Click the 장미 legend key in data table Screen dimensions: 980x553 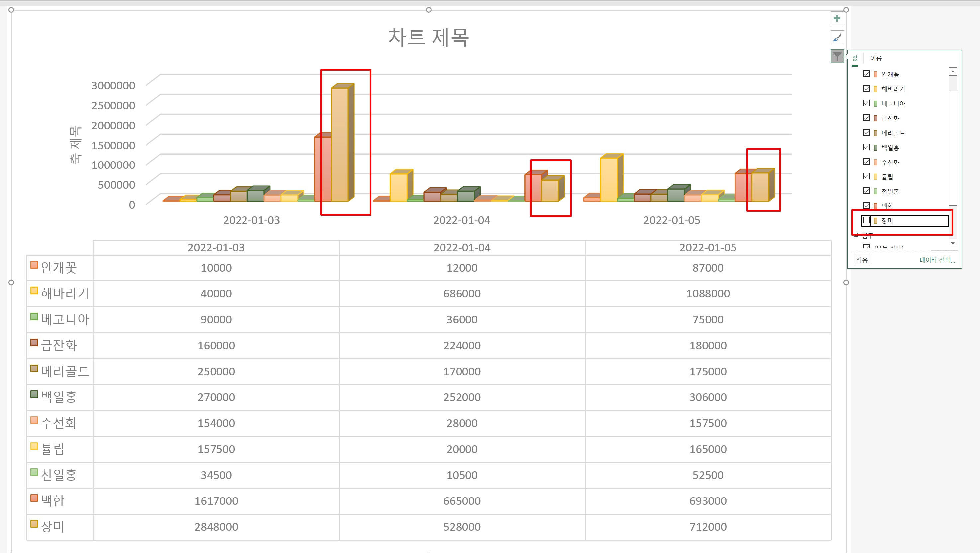click(x=34, y=524)
